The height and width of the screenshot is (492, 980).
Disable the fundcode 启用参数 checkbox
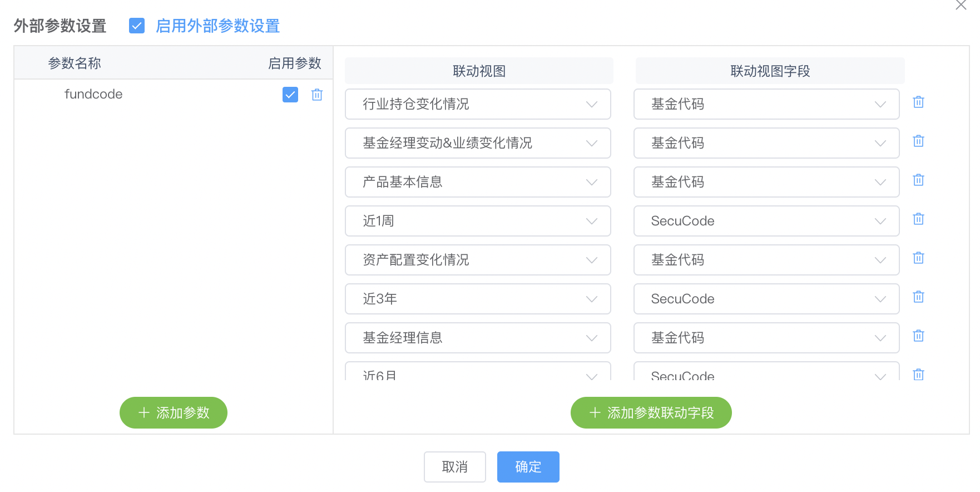(290, 95)
